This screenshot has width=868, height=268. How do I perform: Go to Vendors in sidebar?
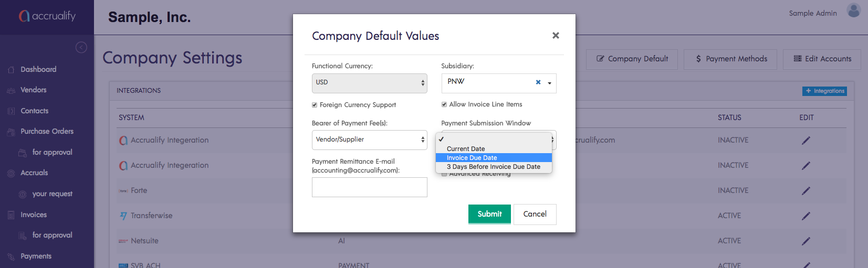34,90
